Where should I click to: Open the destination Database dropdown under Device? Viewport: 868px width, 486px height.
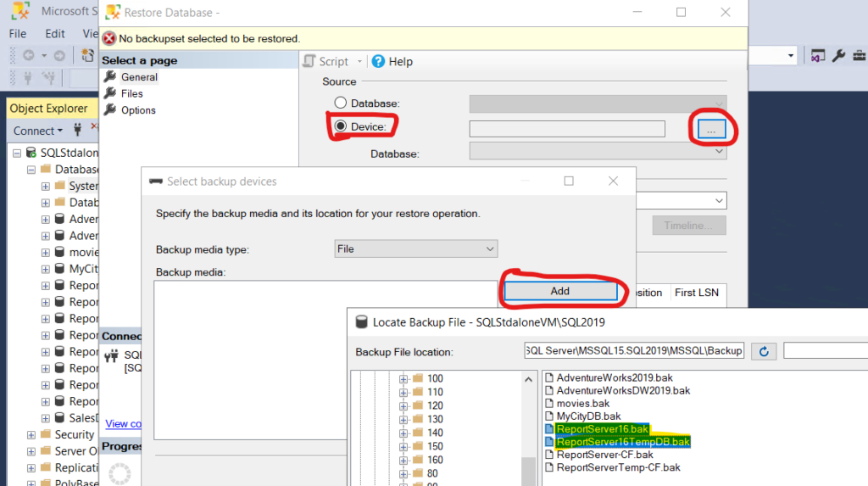598,151
